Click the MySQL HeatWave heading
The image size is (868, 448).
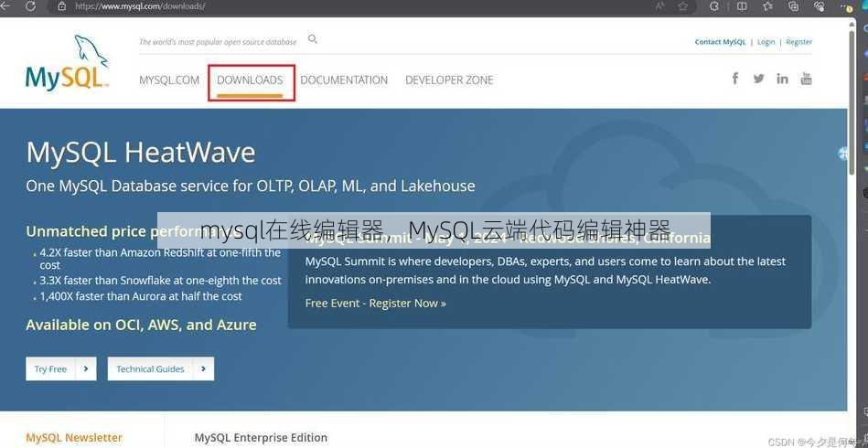(141, 153)
